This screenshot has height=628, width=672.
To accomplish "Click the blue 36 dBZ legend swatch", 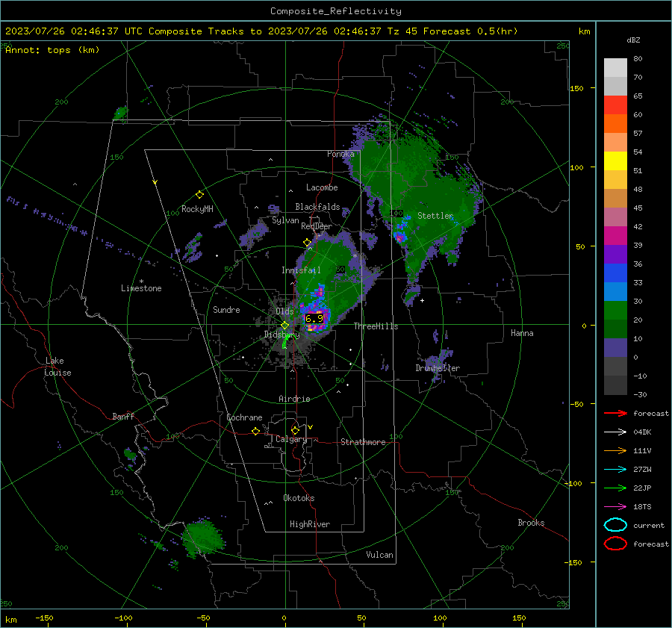I will tap(615, 273).
